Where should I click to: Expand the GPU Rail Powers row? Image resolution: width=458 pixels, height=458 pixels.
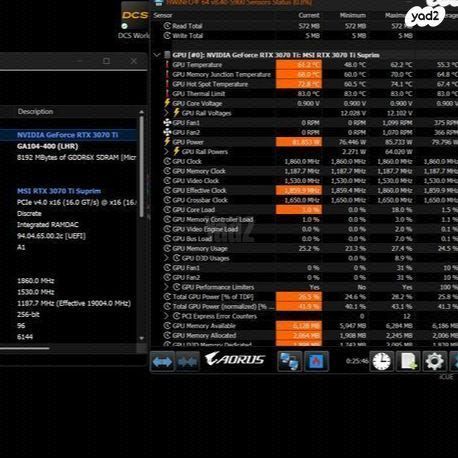coord(166,152)
